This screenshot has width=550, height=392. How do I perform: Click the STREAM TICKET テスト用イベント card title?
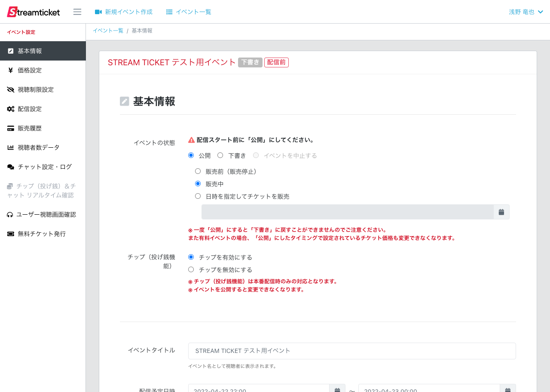pos(172,62)
